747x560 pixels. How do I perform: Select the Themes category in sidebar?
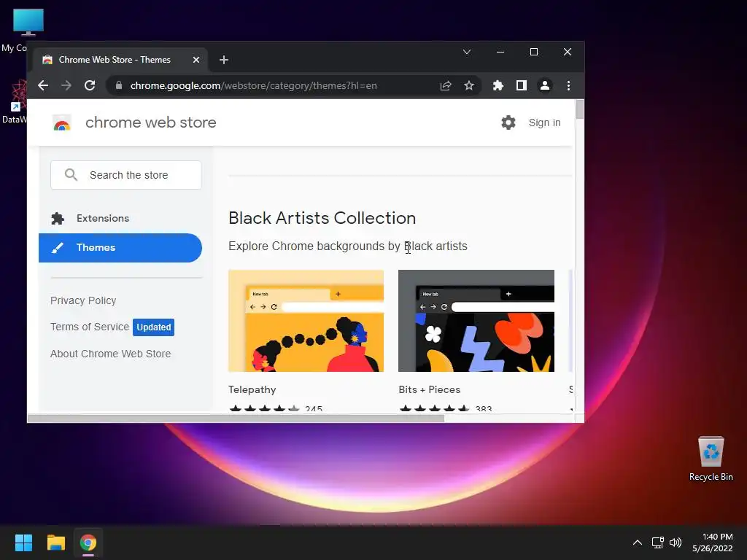(x=120, y=248)
